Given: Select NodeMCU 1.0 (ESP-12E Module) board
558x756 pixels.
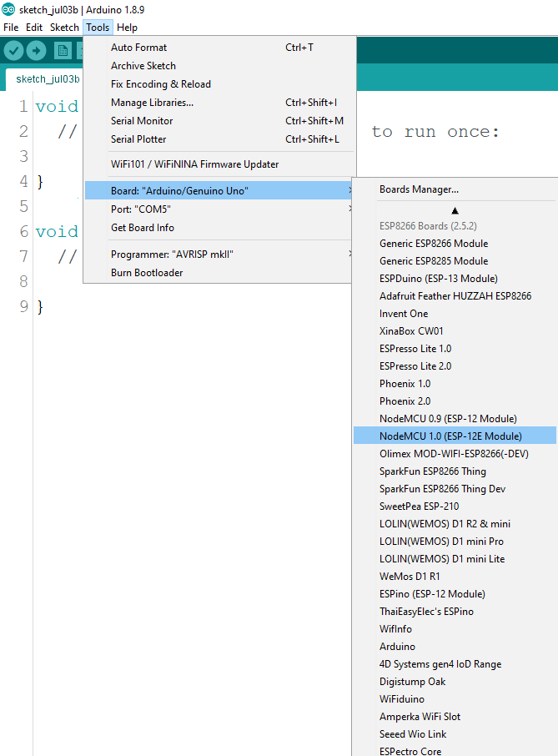Looking at the screenshot, I should pyautogui.click(x=455, y=436).
